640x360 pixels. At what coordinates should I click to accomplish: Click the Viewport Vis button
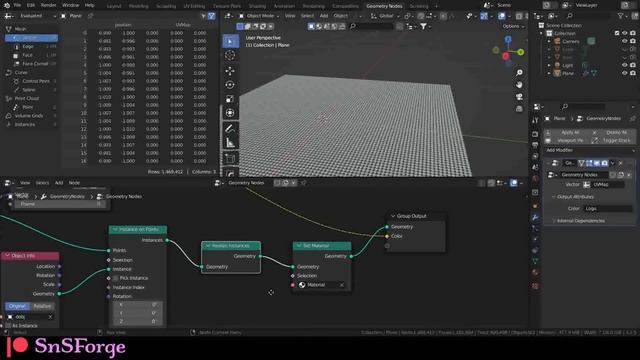click(567, 140)
